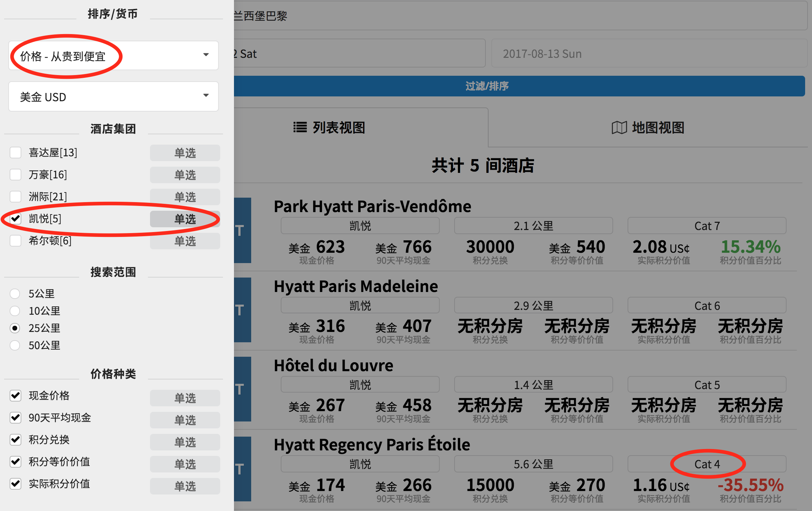
Task: Click 单选 button for 希尔顿
Action: point(185,241)
